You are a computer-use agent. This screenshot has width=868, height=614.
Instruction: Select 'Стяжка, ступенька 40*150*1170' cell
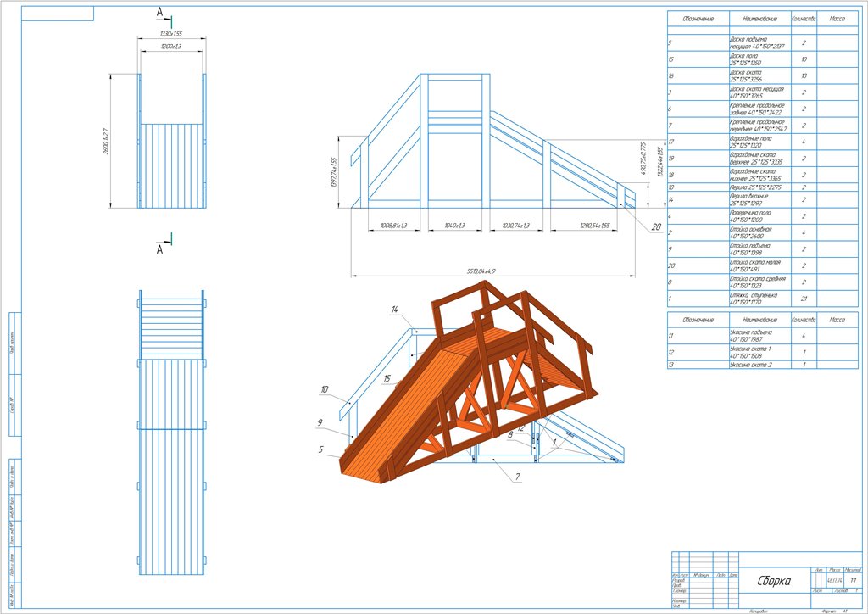[x=760, y=299]
